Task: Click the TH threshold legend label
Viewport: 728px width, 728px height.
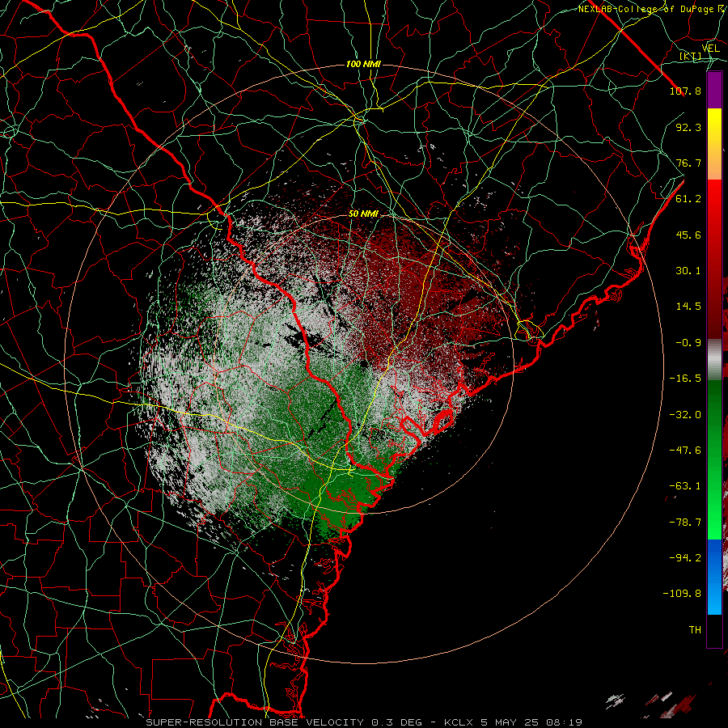Action: (x=695, y=630)
